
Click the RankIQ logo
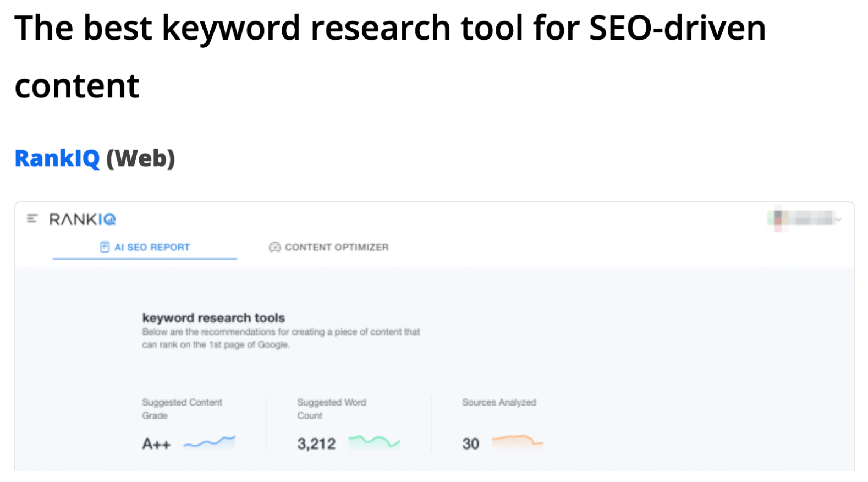83,218
